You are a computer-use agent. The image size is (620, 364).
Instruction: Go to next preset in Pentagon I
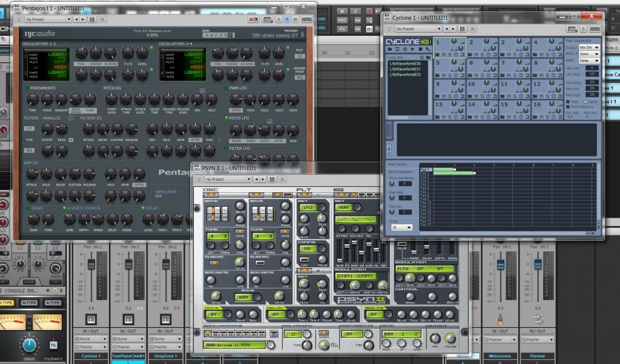(82, 19)
